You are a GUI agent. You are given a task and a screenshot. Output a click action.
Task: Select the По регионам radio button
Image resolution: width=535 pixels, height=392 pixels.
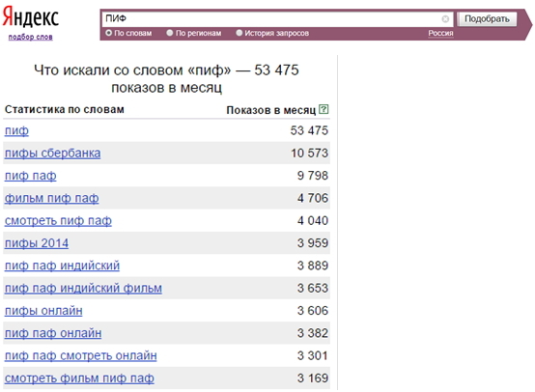(170, 33)
